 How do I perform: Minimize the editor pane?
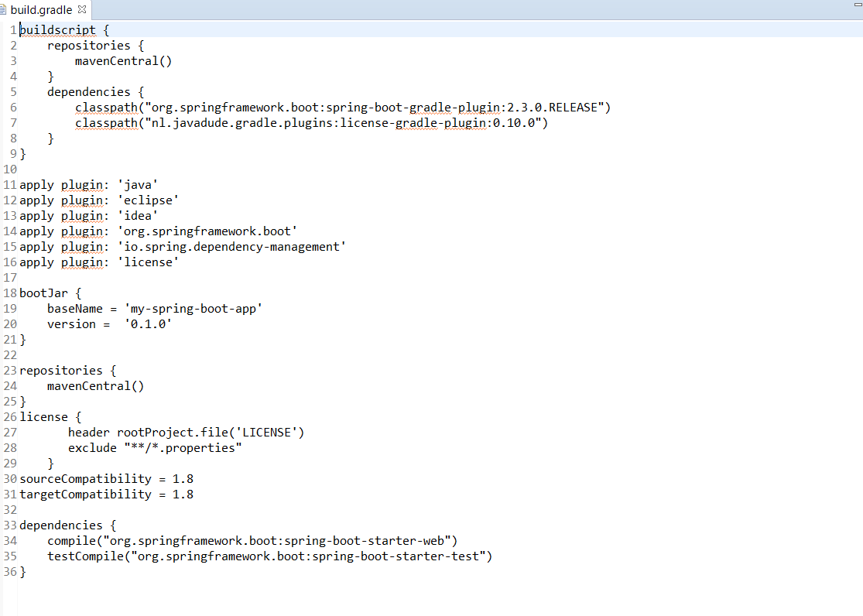click(x=858, y=5)
